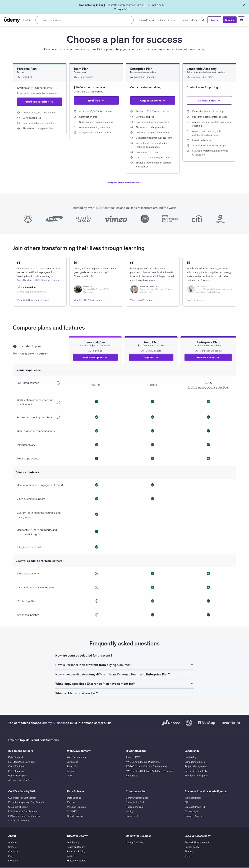Click info icon beside AI-powered coding exercises
The height and width of the screenshot is (868, 249).
[58, 417]
